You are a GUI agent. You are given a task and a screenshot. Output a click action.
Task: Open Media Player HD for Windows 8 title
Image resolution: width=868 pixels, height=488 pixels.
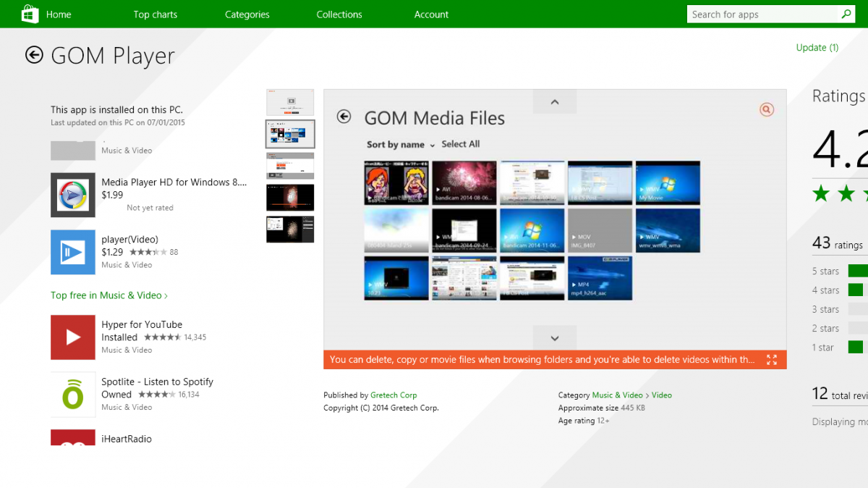174,182
